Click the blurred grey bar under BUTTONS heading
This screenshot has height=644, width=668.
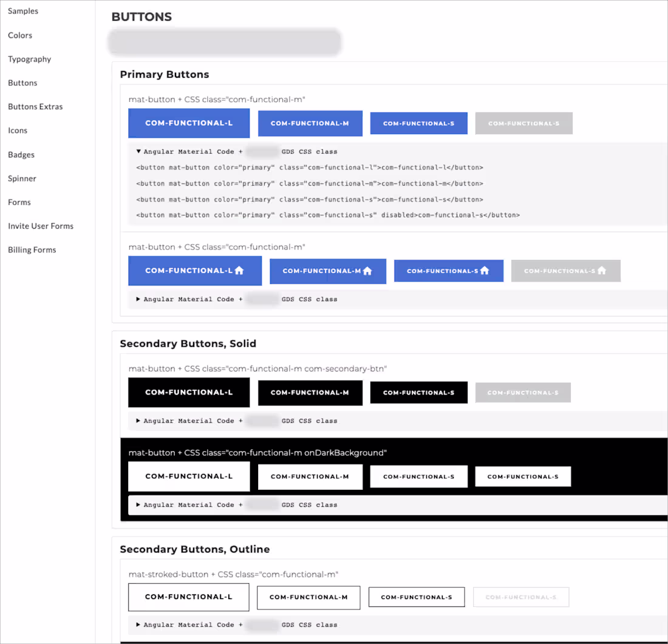(225, 42)
